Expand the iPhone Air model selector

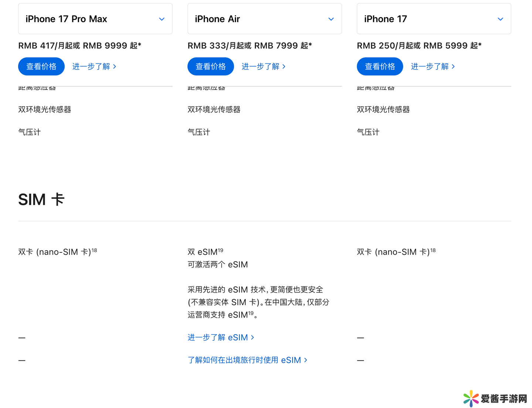coord(265,19)
